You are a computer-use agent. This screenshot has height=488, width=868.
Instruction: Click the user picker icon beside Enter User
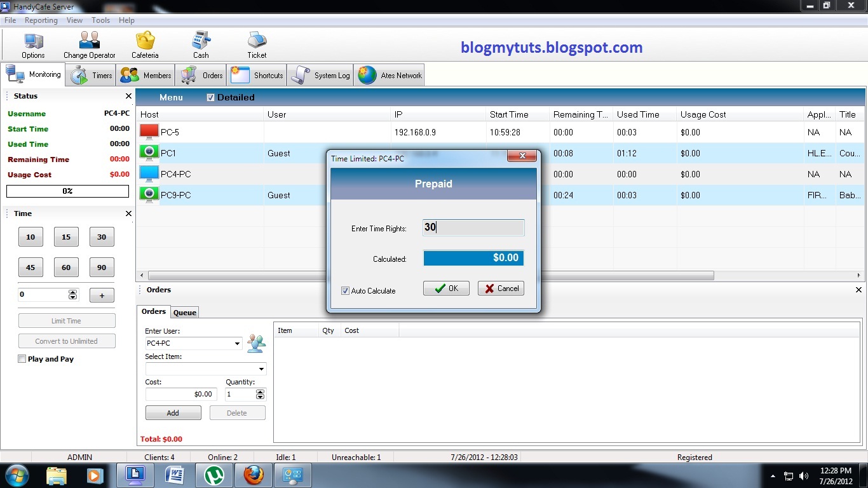click(256, 342)
